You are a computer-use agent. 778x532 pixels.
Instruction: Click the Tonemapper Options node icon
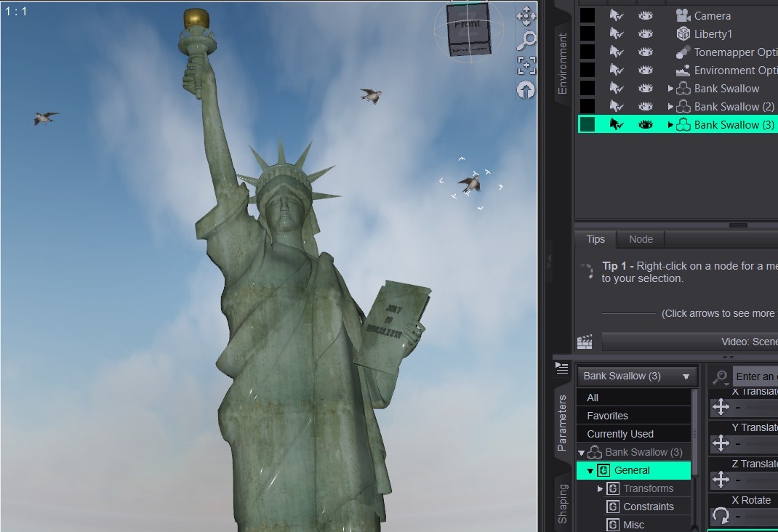683,52
